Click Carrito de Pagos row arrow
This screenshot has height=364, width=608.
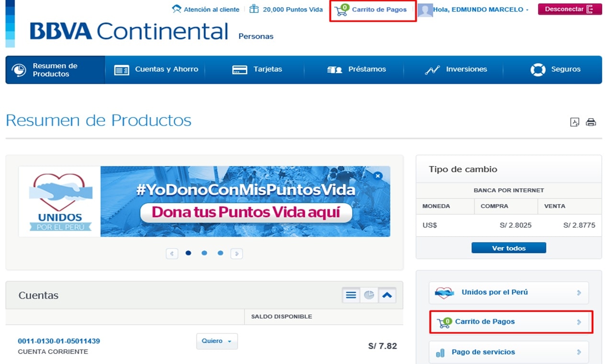coord(579,322)
